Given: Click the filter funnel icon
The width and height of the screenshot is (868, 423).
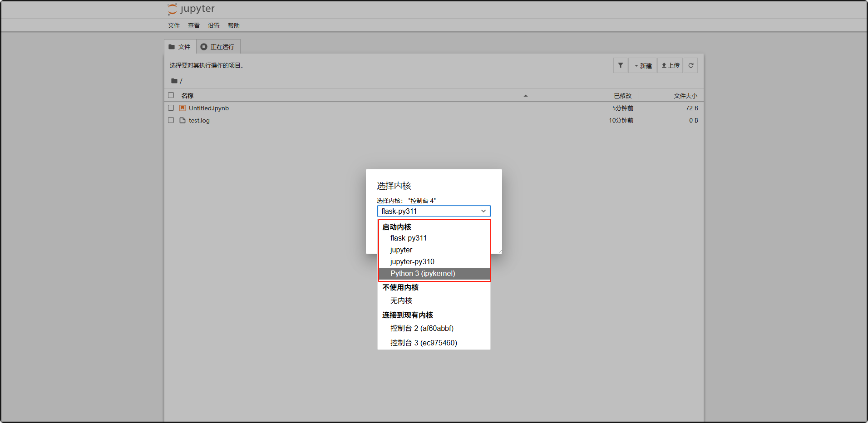Looking at the screenshot, I should point(620,65).
